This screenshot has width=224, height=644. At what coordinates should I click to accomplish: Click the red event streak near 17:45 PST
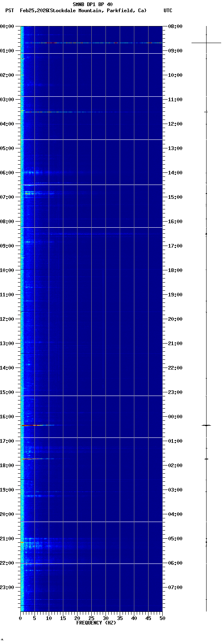37,459
